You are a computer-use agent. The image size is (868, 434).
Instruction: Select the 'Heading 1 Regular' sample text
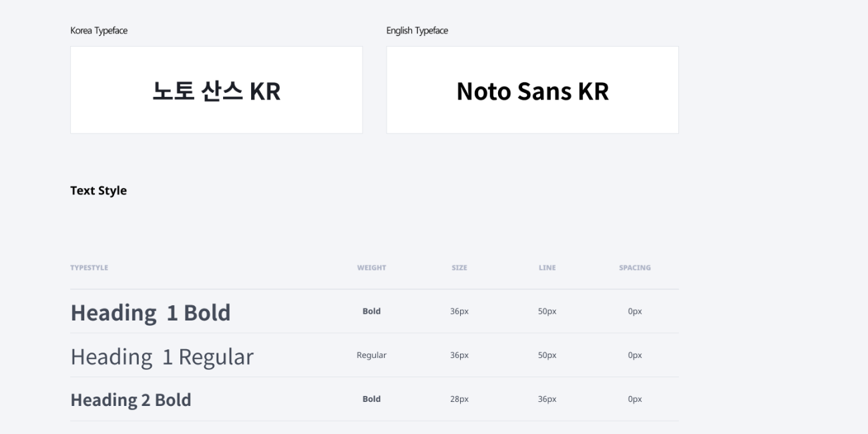tap(162, 357)
